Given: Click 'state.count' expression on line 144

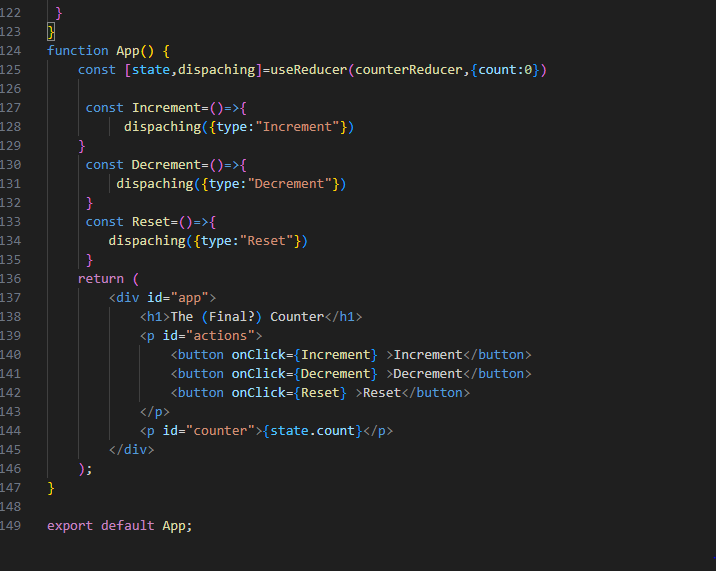Looking at the screenshot, I should 312,431.
